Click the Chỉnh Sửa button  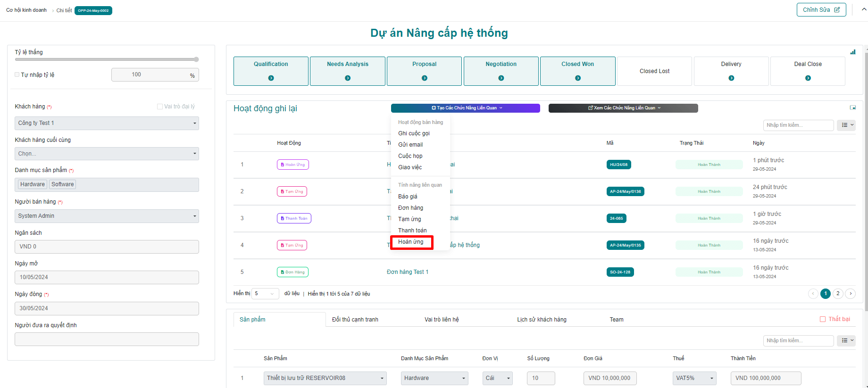point(821,10)
